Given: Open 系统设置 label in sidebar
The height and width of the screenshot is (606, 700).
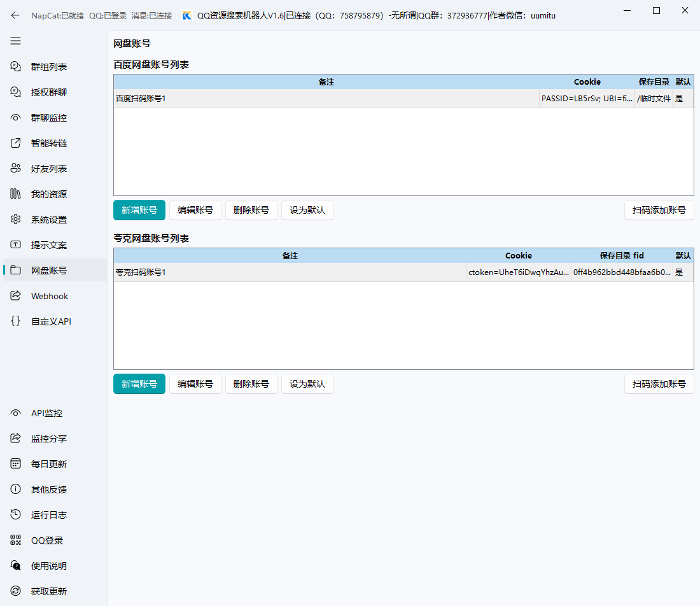Looking at the screenshot, I should 49,220.
